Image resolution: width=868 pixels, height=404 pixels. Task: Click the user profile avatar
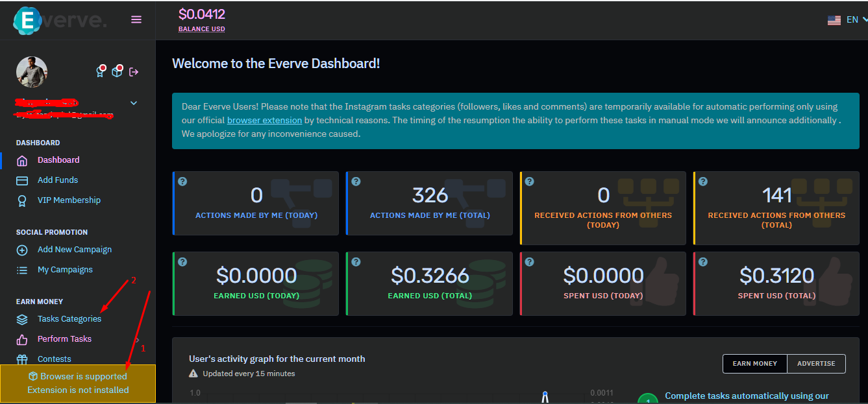tap(32, 72)
